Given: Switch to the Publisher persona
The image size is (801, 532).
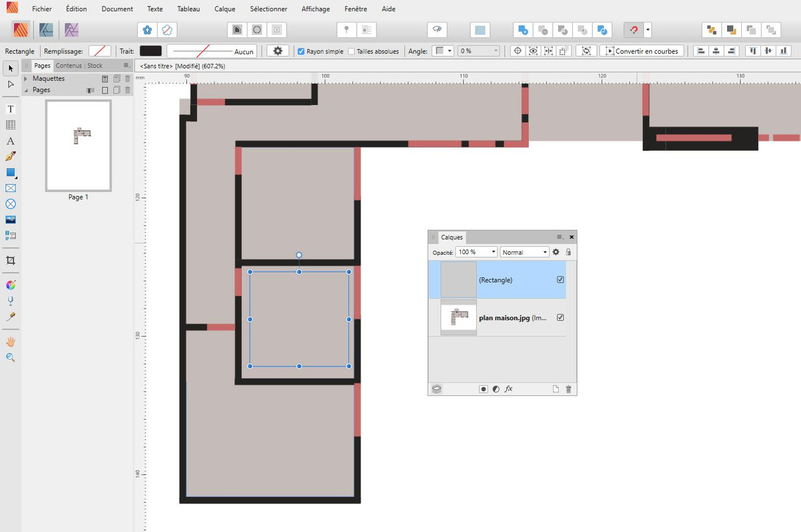Looking at the screenshot, I should tap(21, 30).
